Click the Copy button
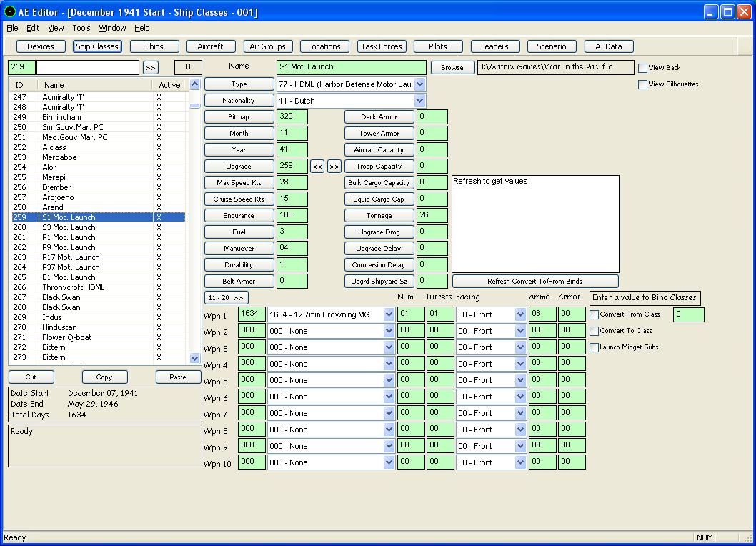756x546 pixels. pos(104,377)
